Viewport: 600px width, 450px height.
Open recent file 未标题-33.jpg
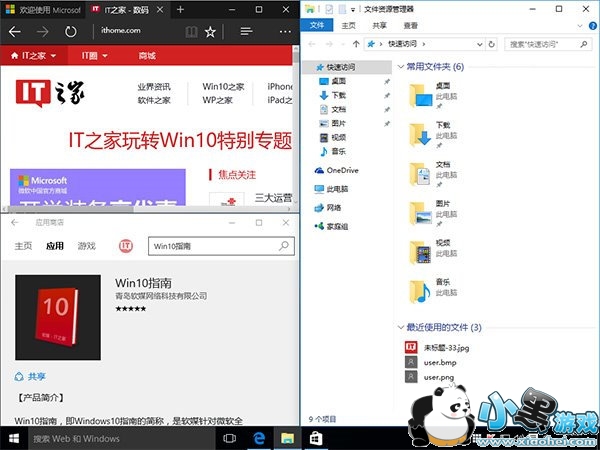[437, 347]
